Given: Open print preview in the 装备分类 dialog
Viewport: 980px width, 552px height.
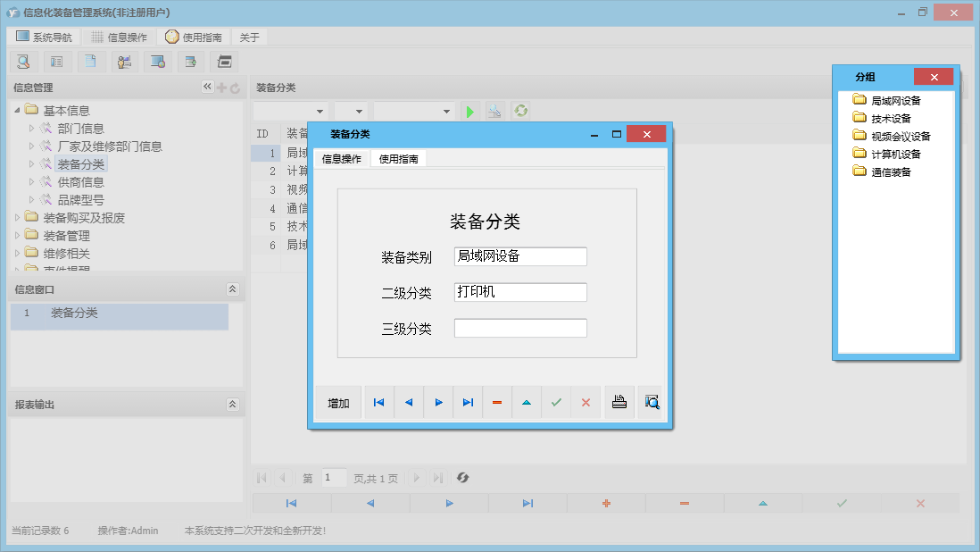Looking at the screenshot, I should pyautogui.click(x=651, y=402).
